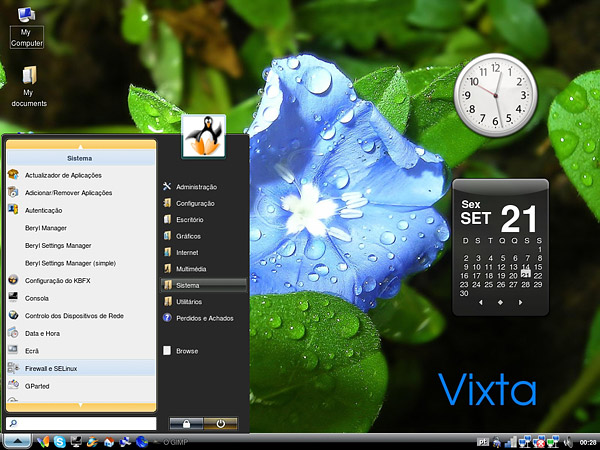Image resolution: width=600 pixels, height=450 pixels.
Task: Launch the blue globe icon in taskbar
Action: [x=142, y=442]
